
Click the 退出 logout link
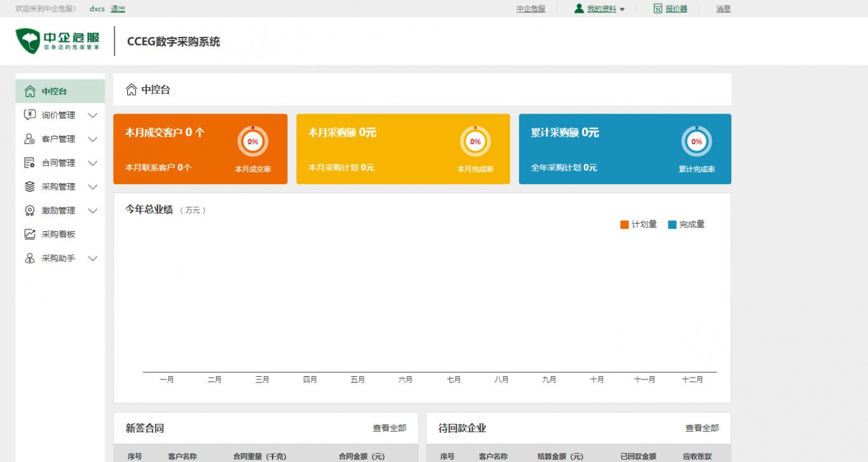118,9
